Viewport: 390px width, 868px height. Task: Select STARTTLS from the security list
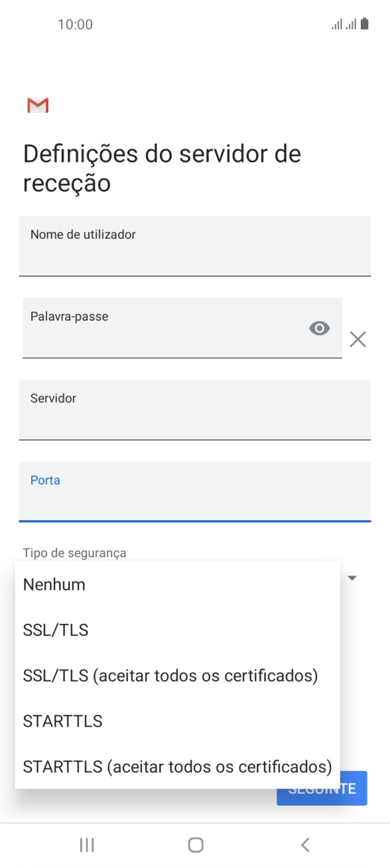62,721
